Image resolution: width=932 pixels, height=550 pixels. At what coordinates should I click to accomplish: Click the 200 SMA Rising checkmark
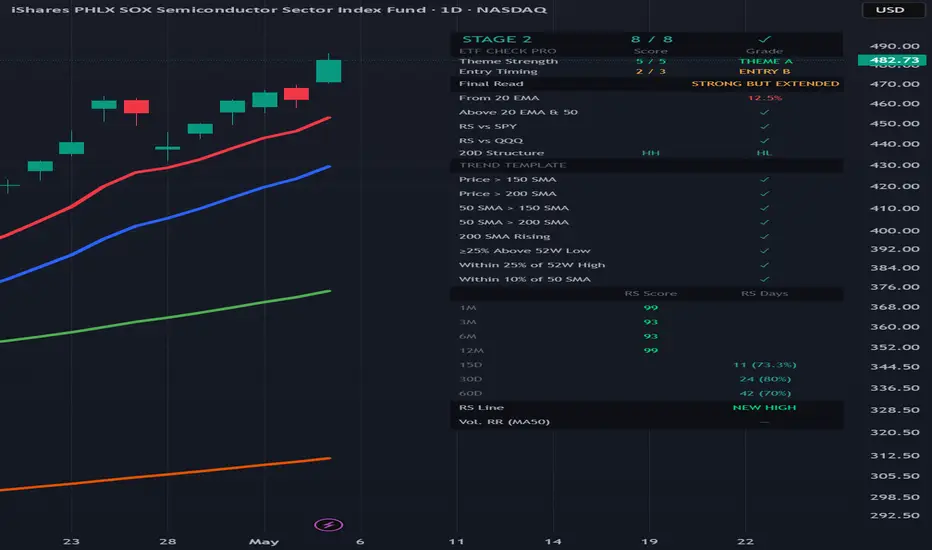pos(764,237)
